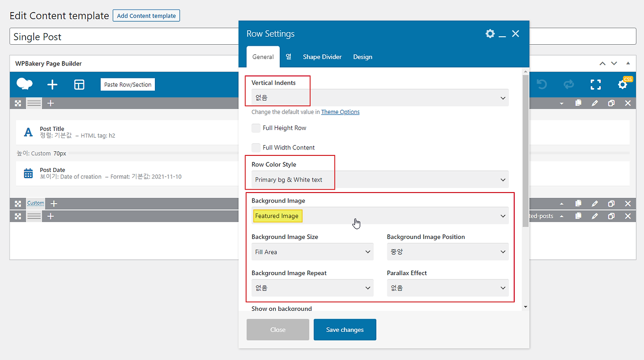
Task: Collapse the WPBakery Page Builder metabox
Action: coord(627,63)
